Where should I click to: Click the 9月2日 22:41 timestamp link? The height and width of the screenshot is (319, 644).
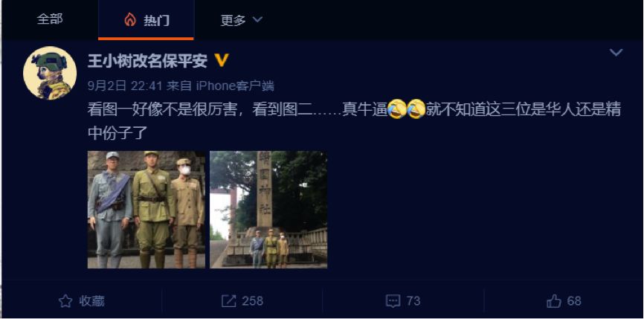tap(125, 86)
